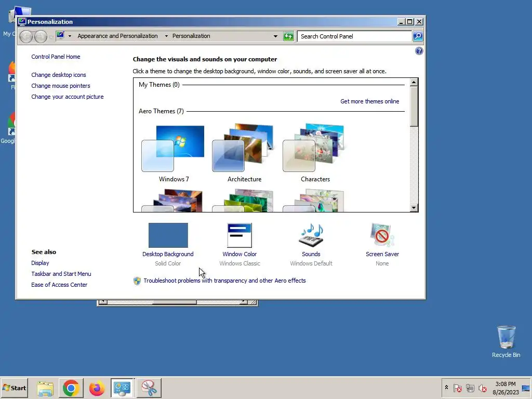Launch Google Chrome from the taskbar
This screenshot has height=399, width=532.
pyautogui.click(x=71, y=388)
